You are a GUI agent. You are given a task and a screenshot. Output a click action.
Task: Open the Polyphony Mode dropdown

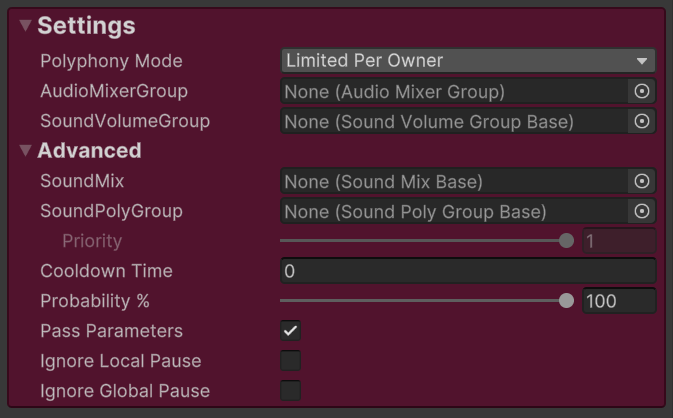(x=467, y=61)
